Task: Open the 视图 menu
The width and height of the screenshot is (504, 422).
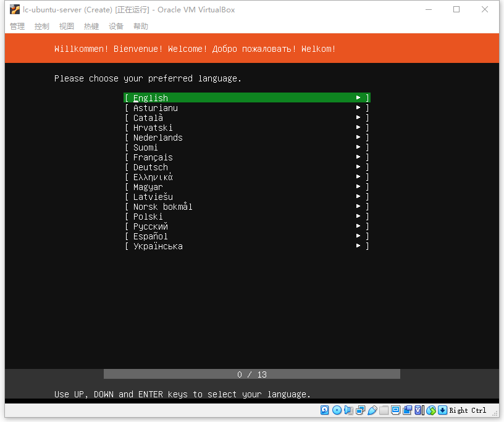Action: pyautogui.click(x=67, y=27)
